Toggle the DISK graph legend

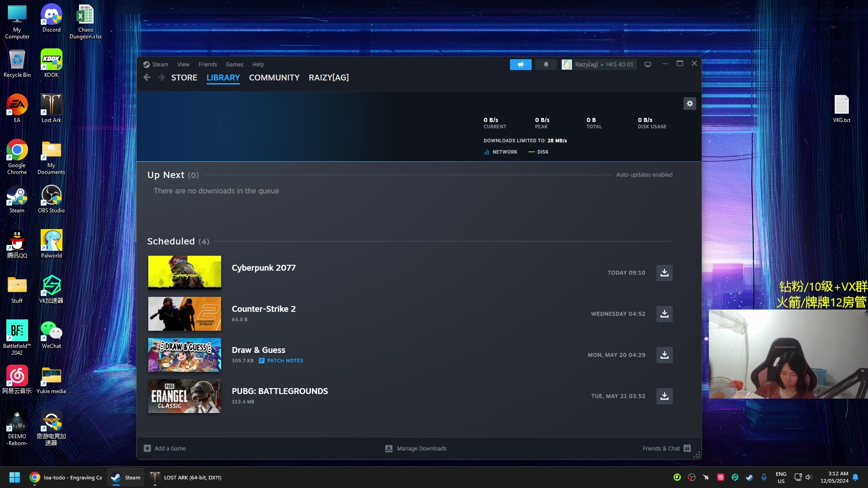(x=538, y=152)
